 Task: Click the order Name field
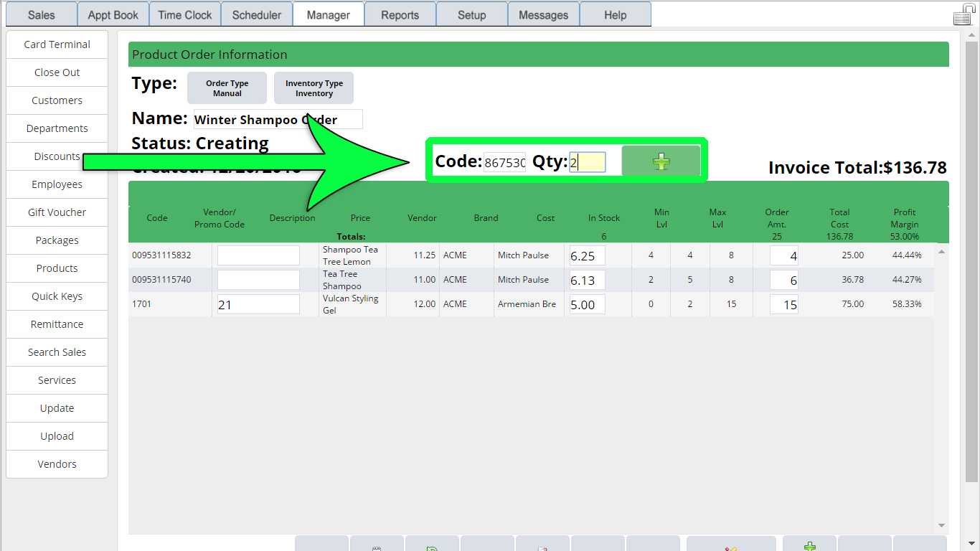(278, 119)
